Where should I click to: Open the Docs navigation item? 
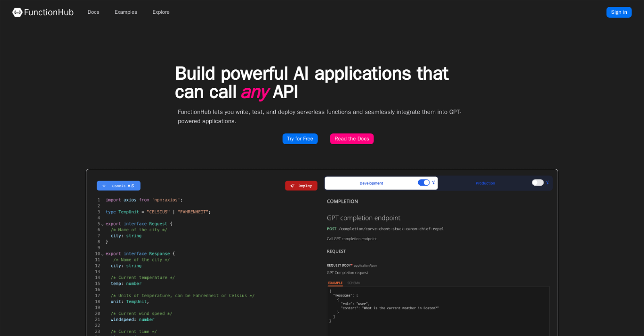pyautogui.click(x=93, y=12)
